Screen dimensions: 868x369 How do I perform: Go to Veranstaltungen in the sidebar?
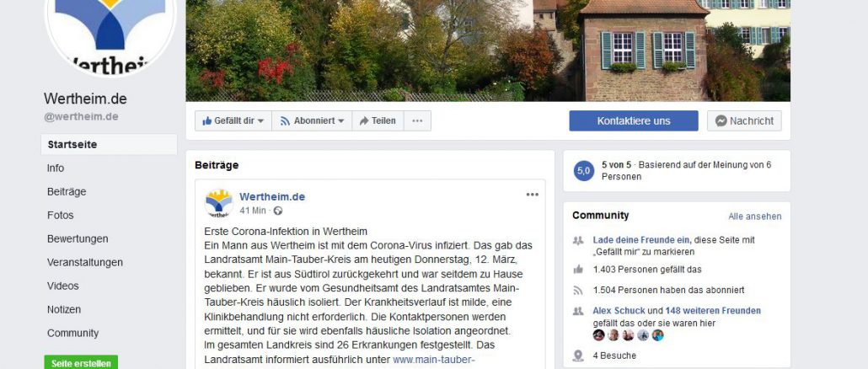[x=85, y=262]
